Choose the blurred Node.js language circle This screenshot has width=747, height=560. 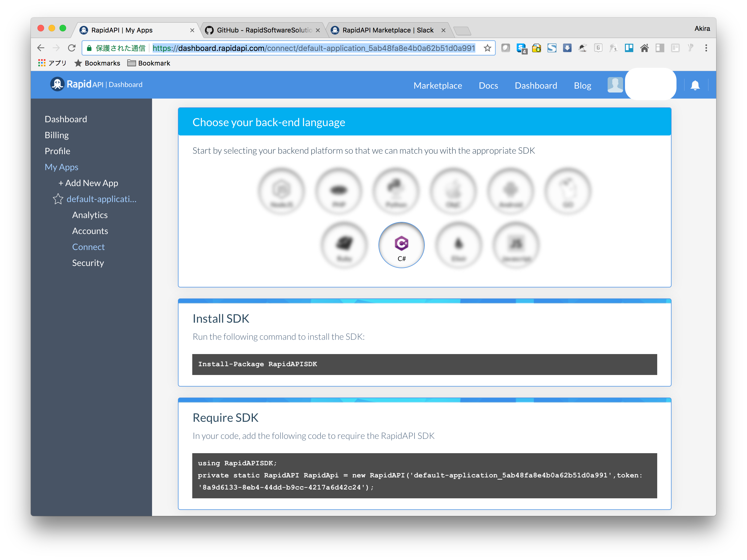click(x=281, y=191)
